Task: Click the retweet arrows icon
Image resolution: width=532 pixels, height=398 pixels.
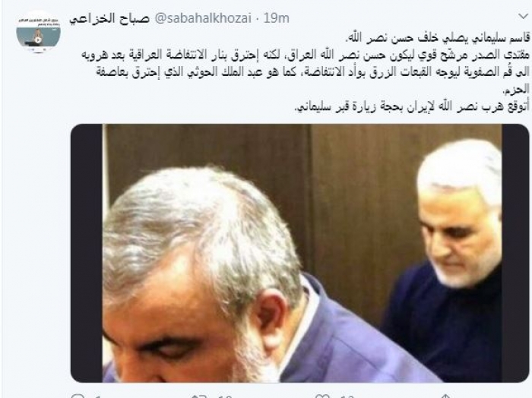Action: pyautogui.click(x=199, y=396)
